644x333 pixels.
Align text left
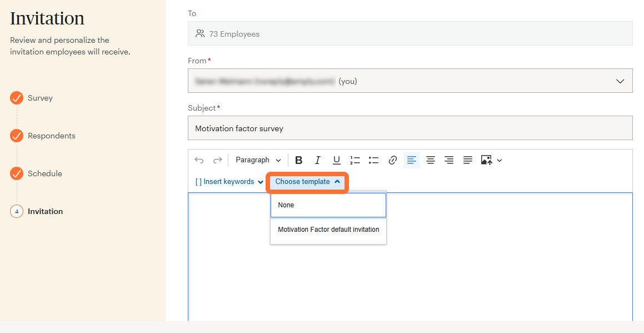tap(412, 160)
